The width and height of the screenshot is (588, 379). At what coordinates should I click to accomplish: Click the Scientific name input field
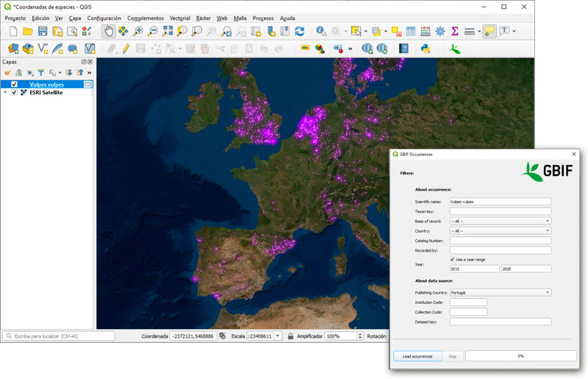point(501,202)
